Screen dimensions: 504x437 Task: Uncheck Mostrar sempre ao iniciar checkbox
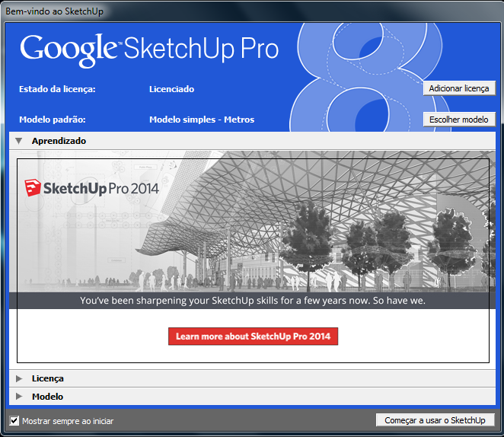(14, 420)
